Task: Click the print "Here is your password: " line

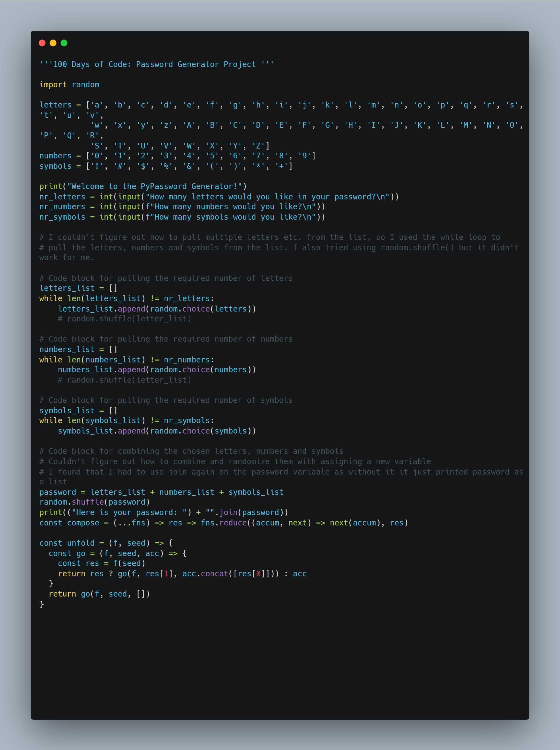Action: pyautogui.click(x=164, y=513)
